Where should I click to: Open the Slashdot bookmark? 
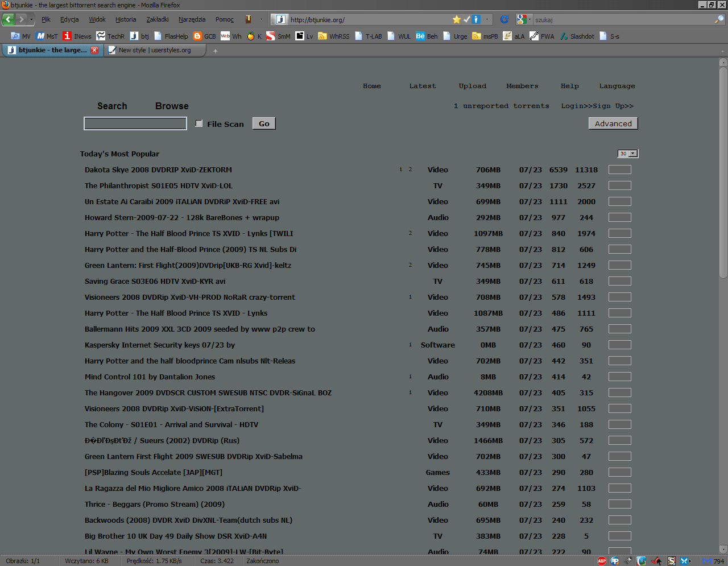577,36
